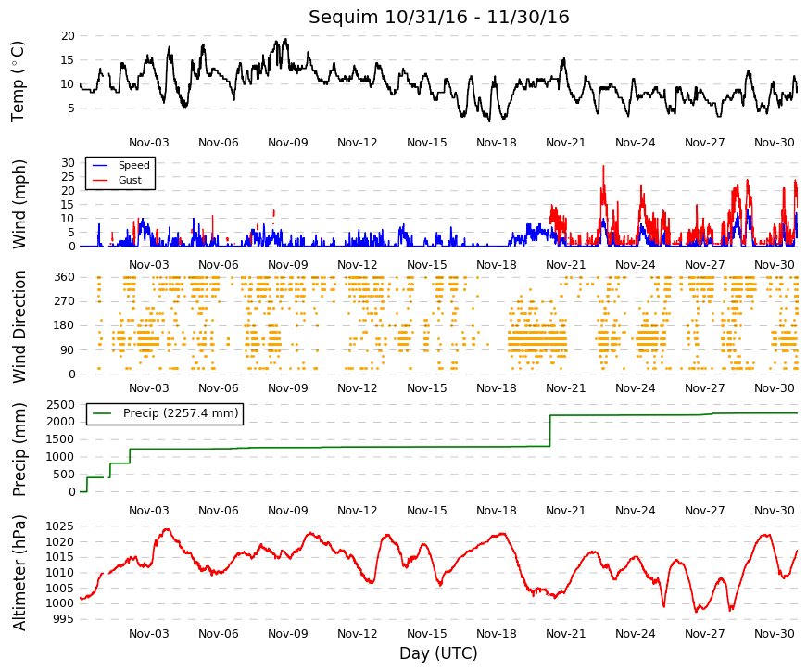The height and width of the screenshot is (672, 807).
Task: Click the red Gust legend line swatch
Action: pyautogui.click(x=100, y=180)
